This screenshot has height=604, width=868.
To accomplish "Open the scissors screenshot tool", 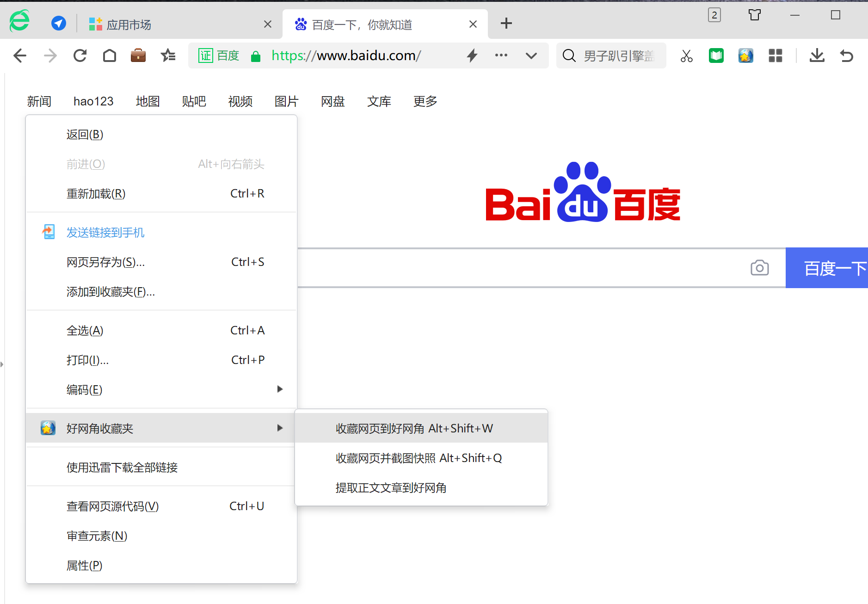I will (x=687, y=56).
